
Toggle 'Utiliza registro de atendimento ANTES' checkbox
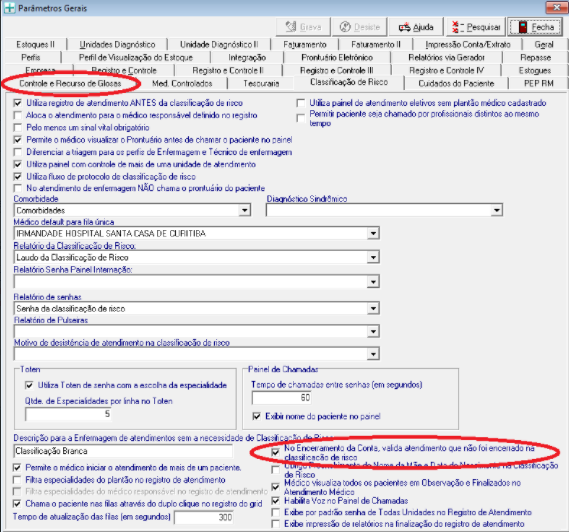coord(17,103)
